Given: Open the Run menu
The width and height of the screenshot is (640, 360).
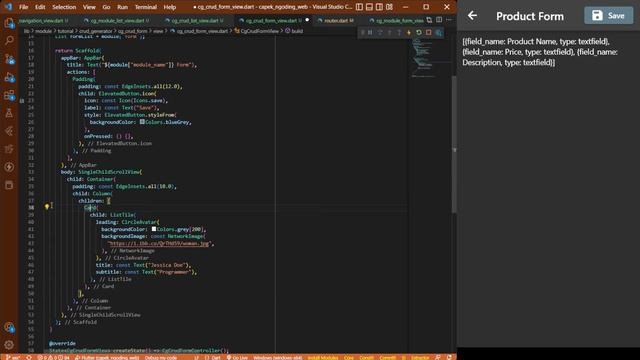Looking at the screenshot, I should click(122, 7).
